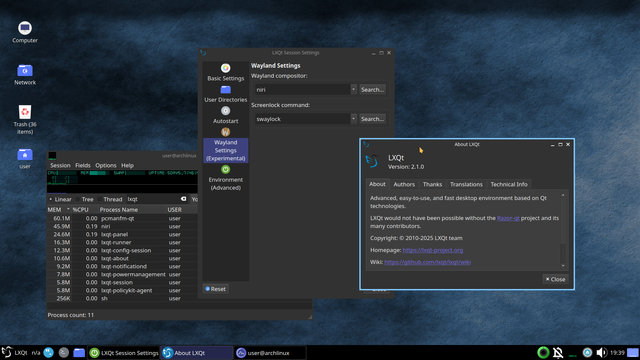Click Search button next to Screenlock command
The height and width of the screenshot is (360, 640).
(x=372, y=119)
